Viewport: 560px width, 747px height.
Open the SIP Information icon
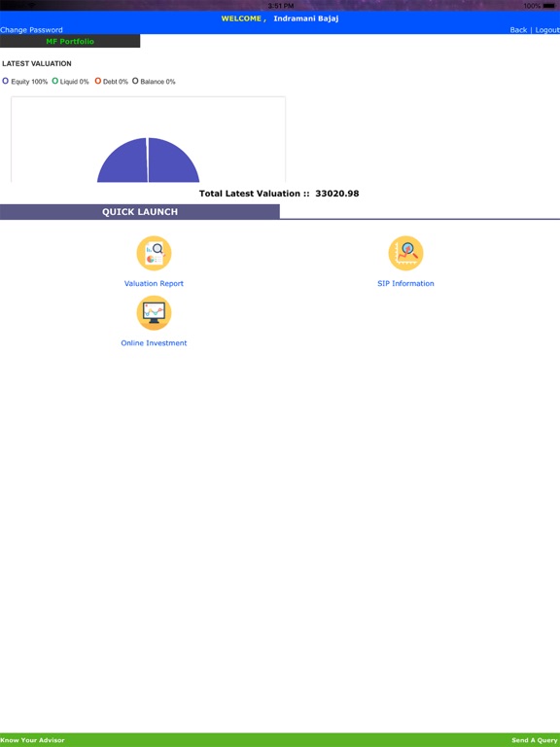405,253
